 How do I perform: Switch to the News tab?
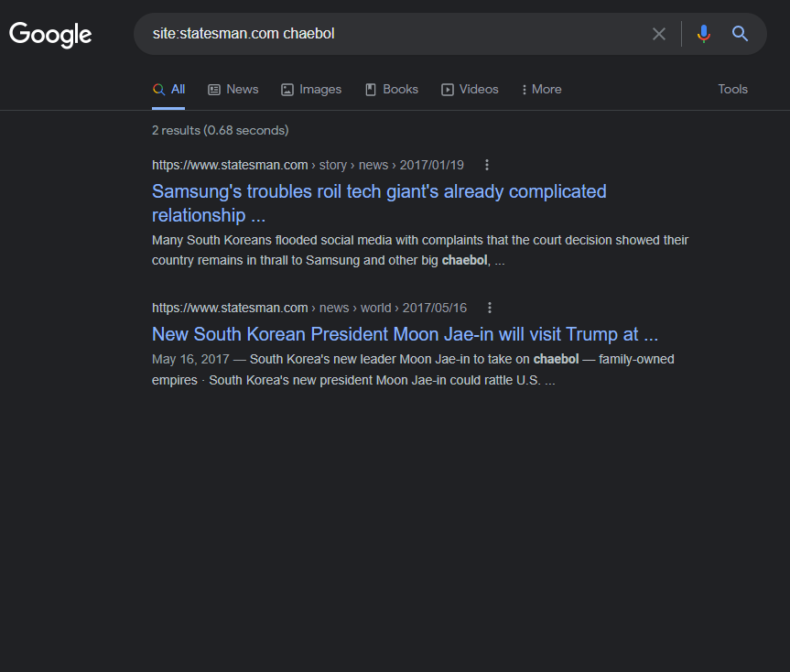233,90
